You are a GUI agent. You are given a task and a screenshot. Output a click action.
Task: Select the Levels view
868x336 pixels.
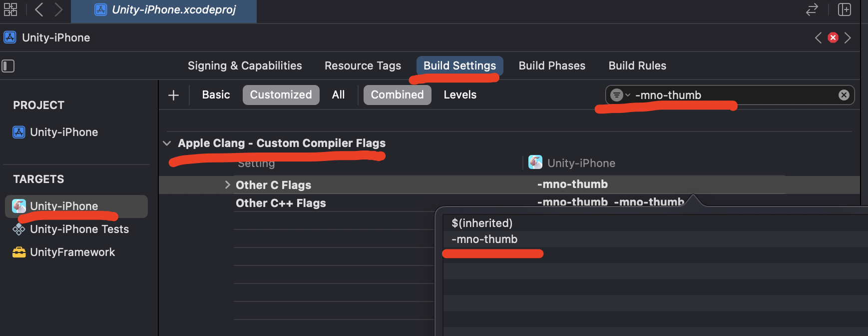point(460,94)
